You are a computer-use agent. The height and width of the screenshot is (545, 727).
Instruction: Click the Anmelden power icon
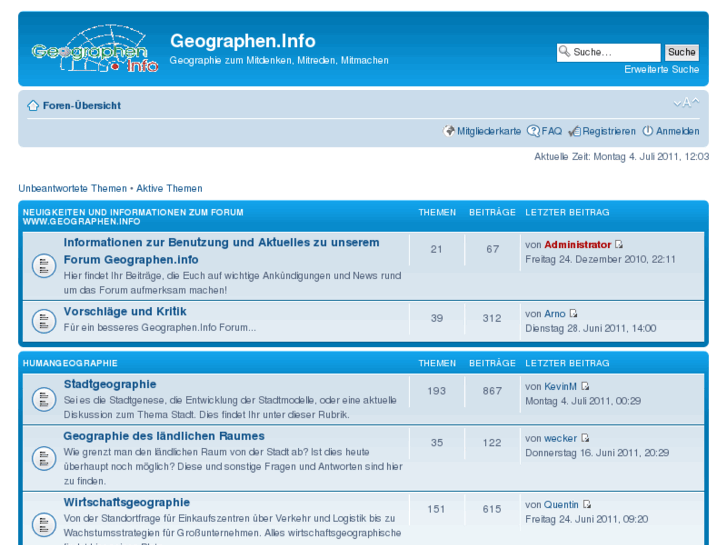pos(647,131)
